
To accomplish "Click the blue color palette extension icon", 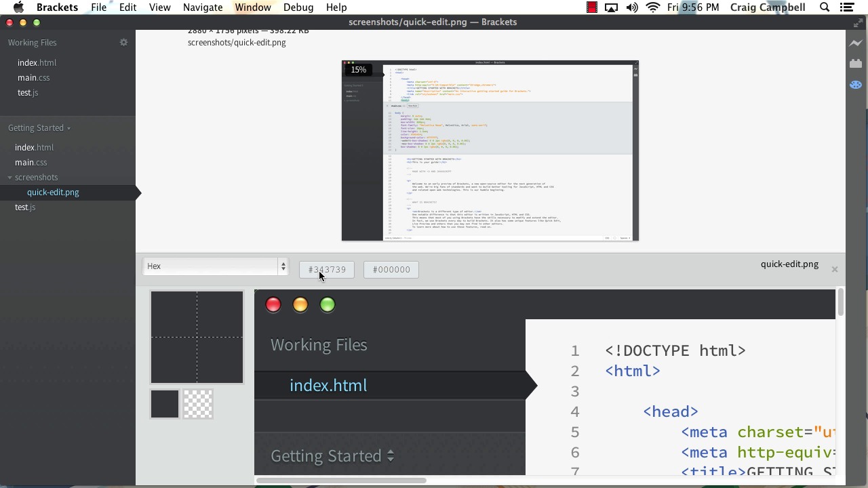I will pos(856,85).
